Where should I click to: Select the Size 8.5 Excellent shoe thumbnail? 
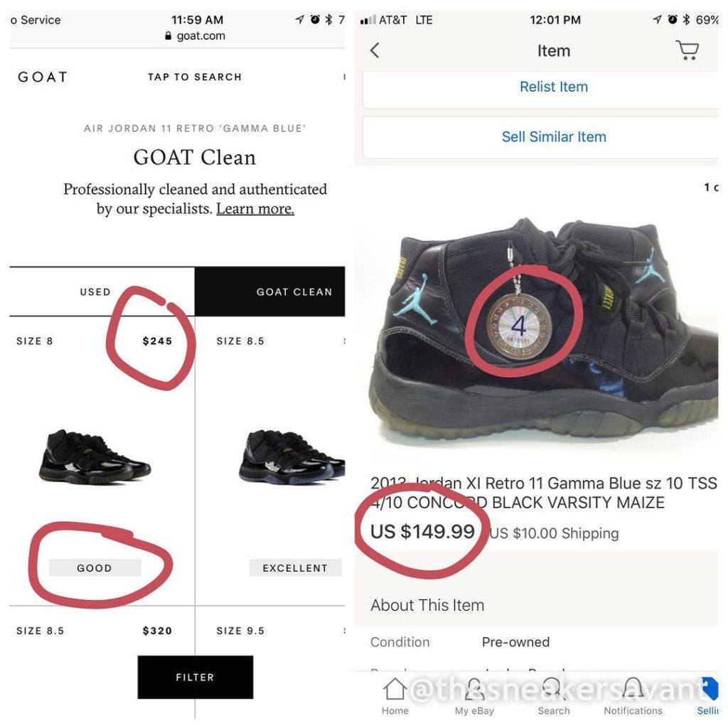click(x=292, y=457)
